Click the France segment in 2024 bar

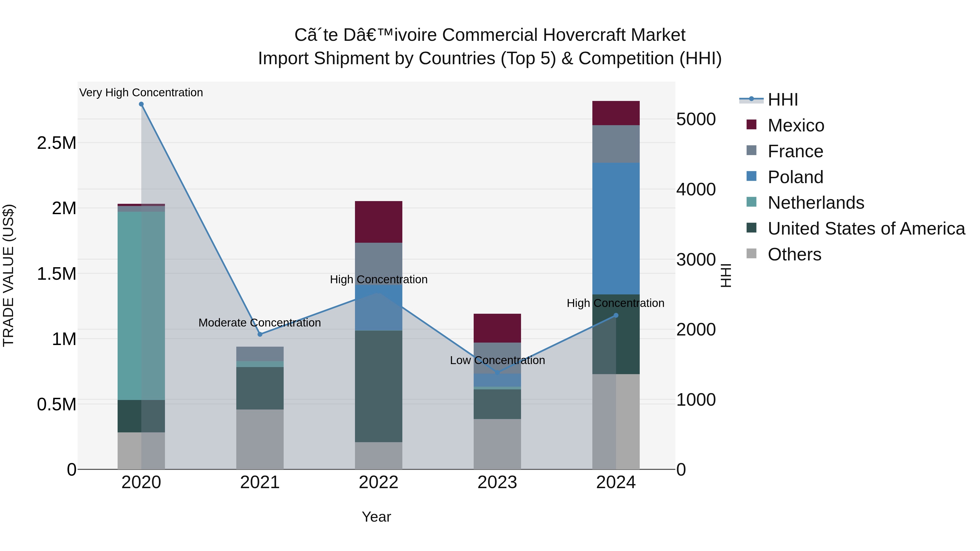pyautogui.click(x=616, y=144)
